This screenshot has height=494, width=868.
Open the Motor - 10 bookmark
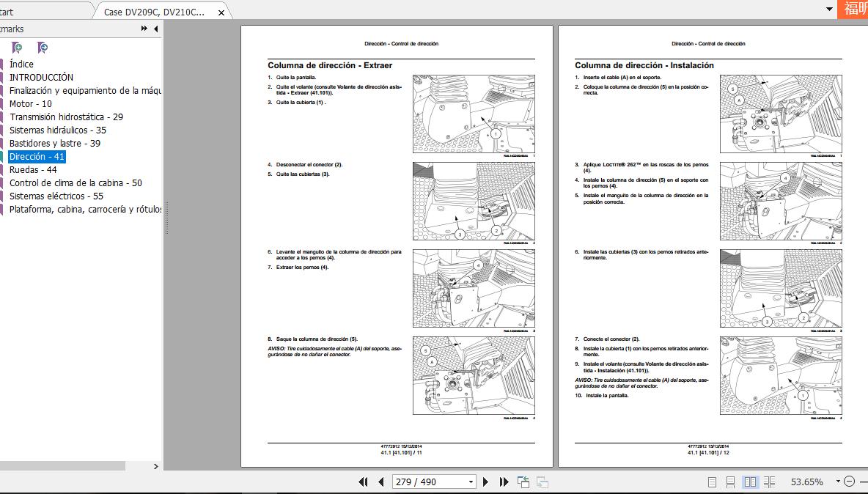tap(30, 103)
